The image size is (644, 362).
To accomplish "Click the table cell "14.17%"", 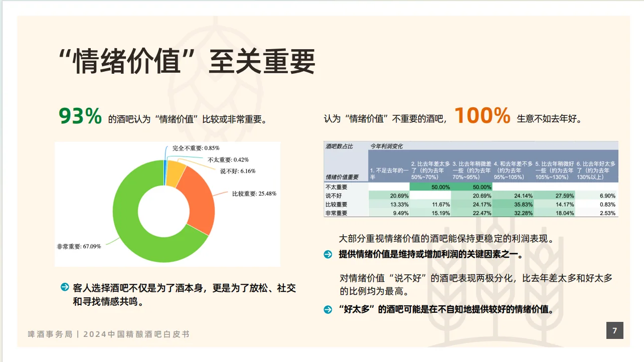I will coord(554,205).
